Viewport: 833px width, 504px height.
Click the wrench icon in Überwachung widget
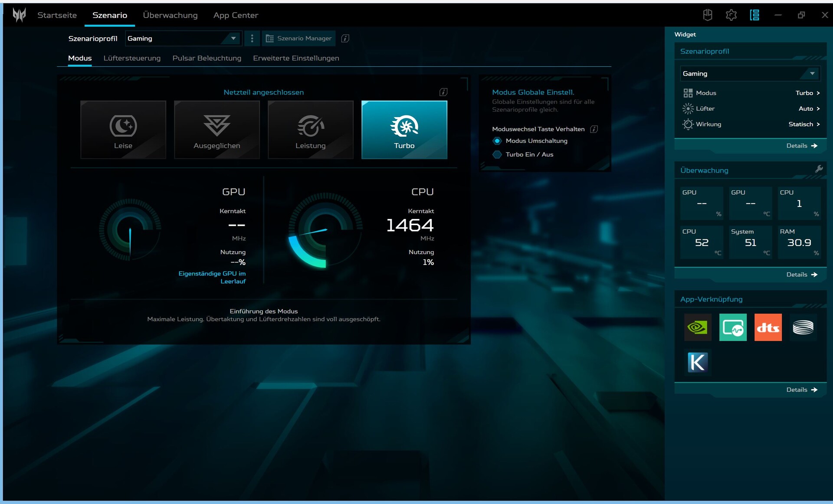(x=819, y=169)
